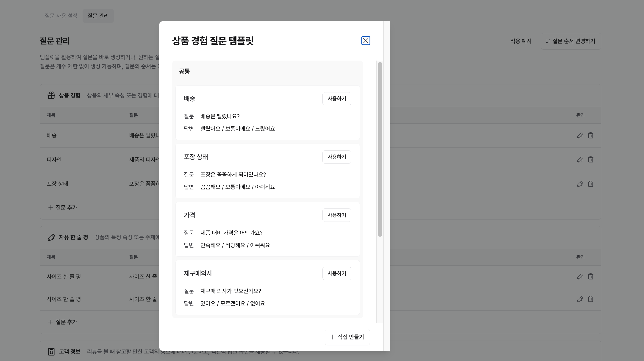Click 질문 추가 under 상품 경험 section

coord(63,208)
